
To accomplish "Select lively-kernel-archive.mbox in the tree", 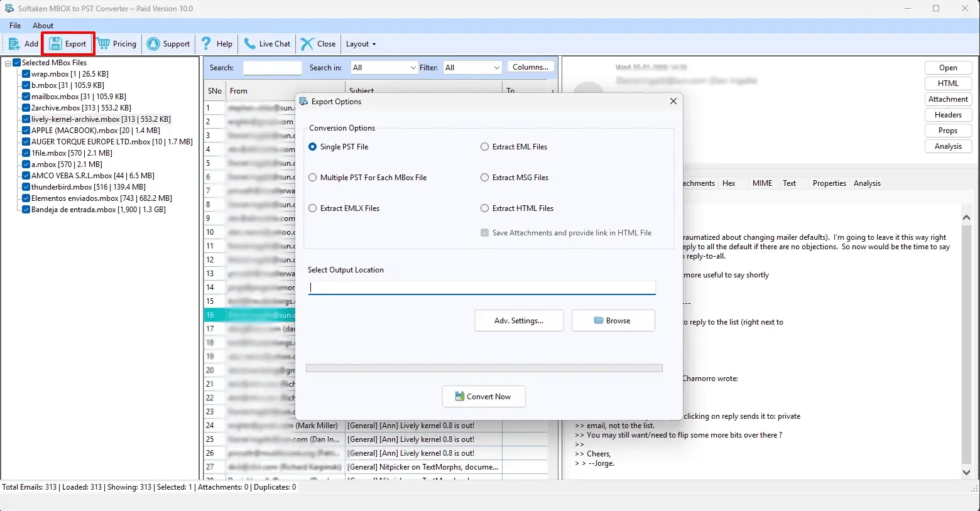I will coord(101,119).
